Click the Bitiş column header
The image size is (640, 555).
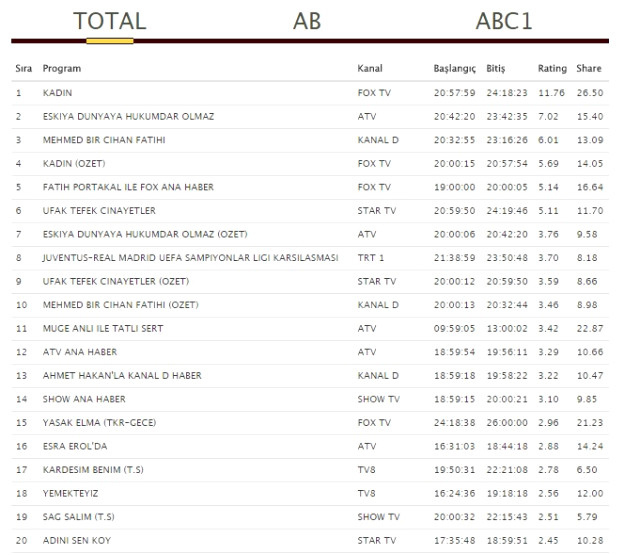point(496,69)
